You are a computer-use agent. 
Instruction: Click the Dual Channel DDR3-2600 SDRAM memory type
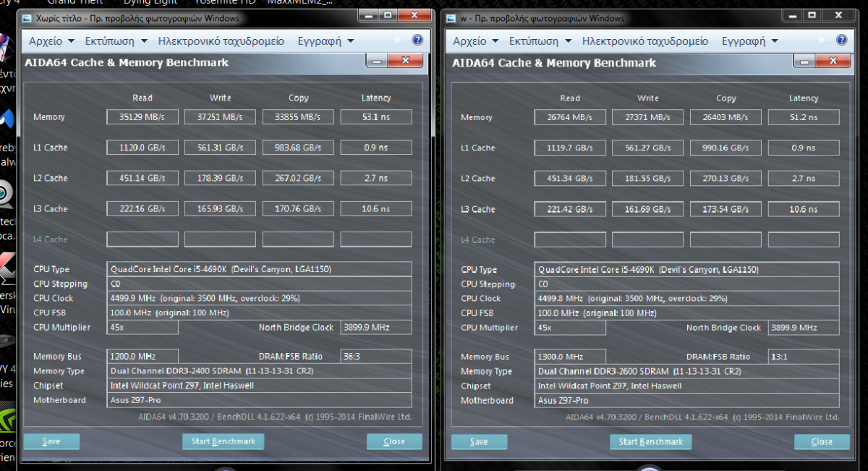(687, 371)
